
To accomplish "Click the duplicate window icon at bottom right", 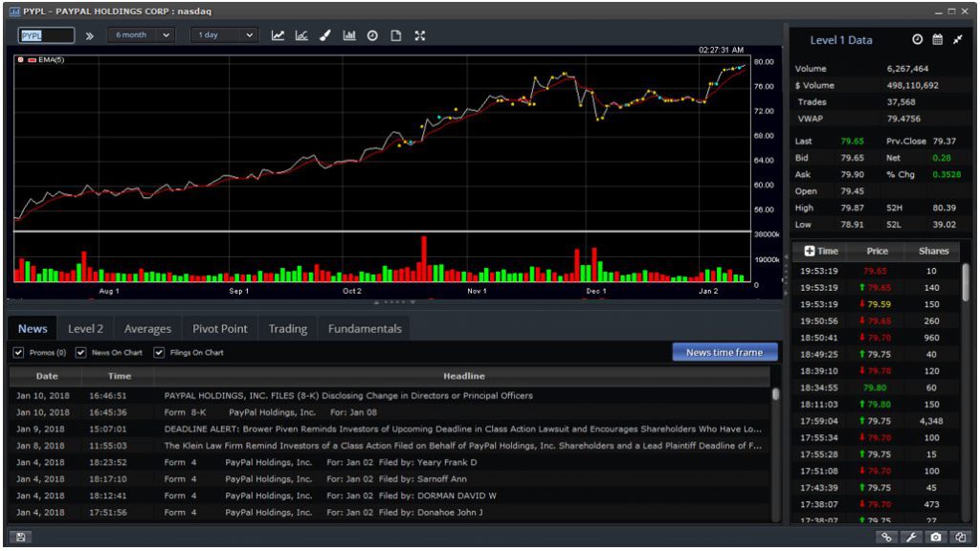I will click(960, 537).
